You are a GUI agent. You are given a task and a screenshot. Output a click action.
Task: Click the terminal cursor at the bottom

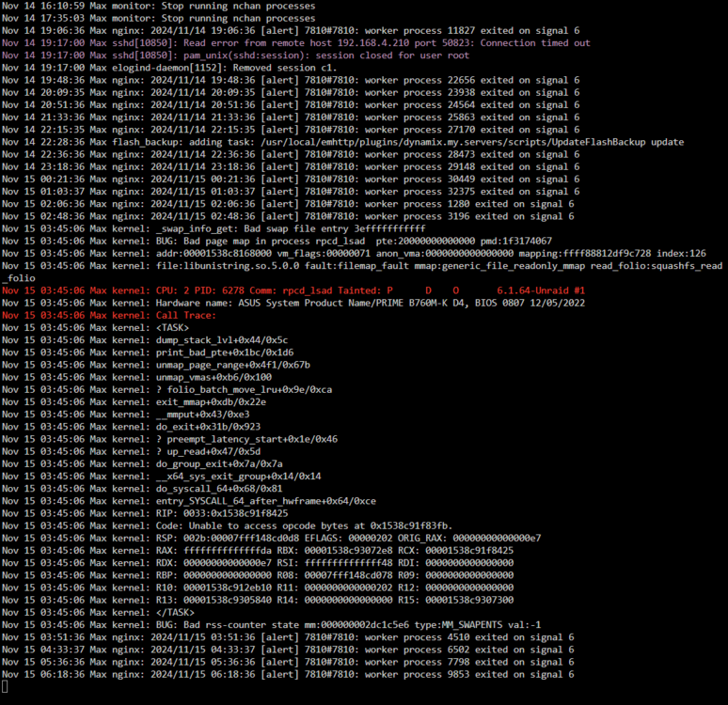(x=5, y=686)
